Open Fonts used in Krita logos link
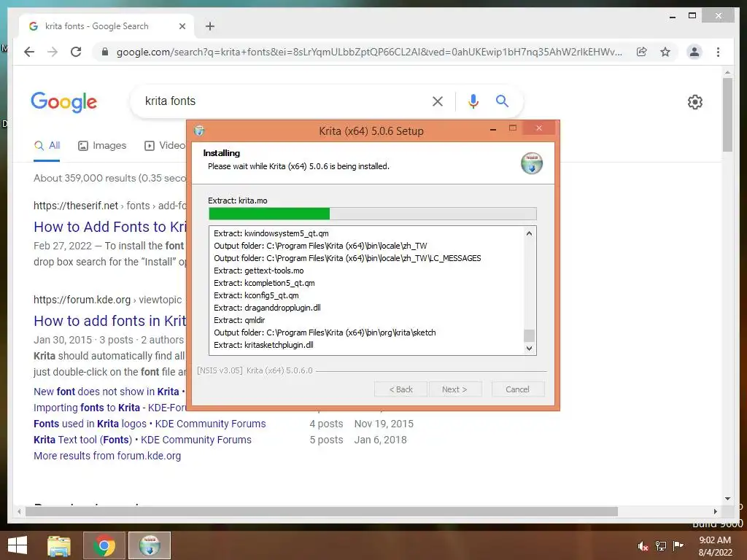 [x=150, y=424]
